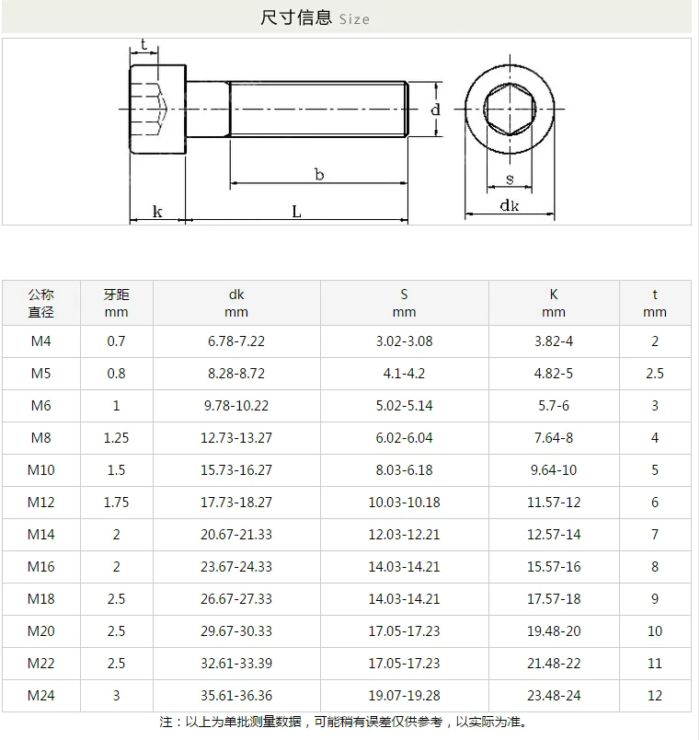The width and height of the screenshot is (700, 740).
Task: Click the M24 t value 12
Action: [x=655, y=695]
